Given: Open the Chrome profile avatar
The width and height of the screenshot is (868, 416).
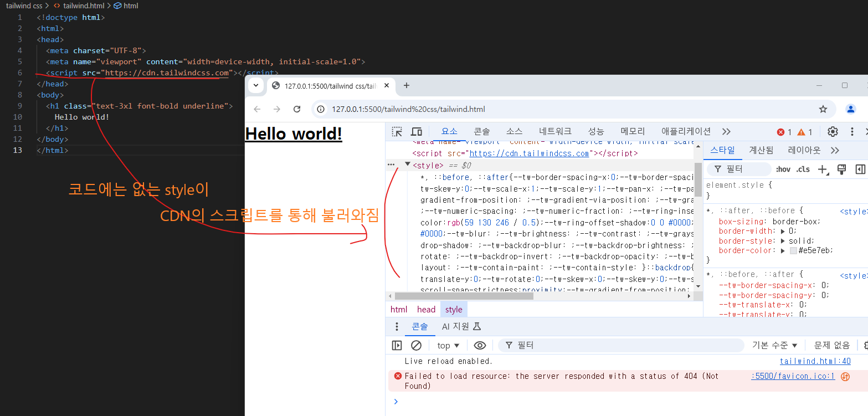Looking at the screenshot, I should 851,109.
